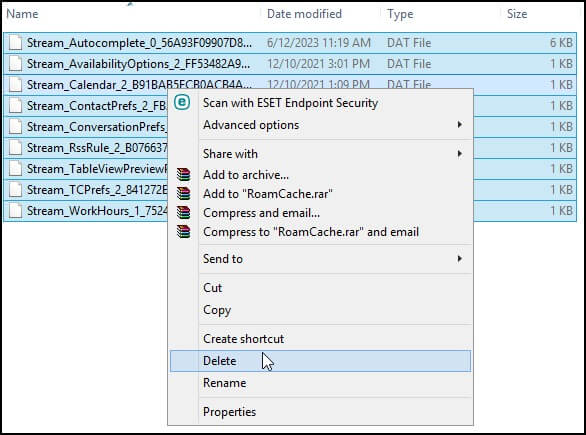Expand the Share with submenu arrow
Screen dimensions: 586x435
460,154
